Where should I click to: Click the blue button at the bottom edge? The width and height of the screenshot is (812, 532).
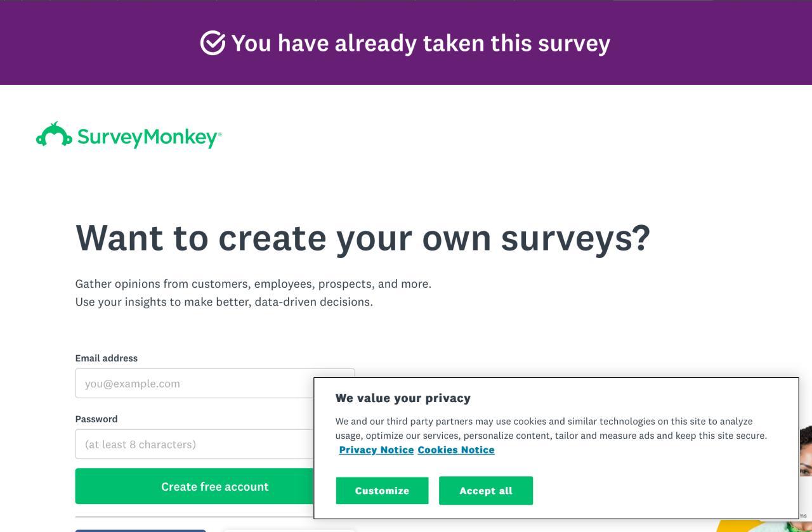[x=140, y=530]
